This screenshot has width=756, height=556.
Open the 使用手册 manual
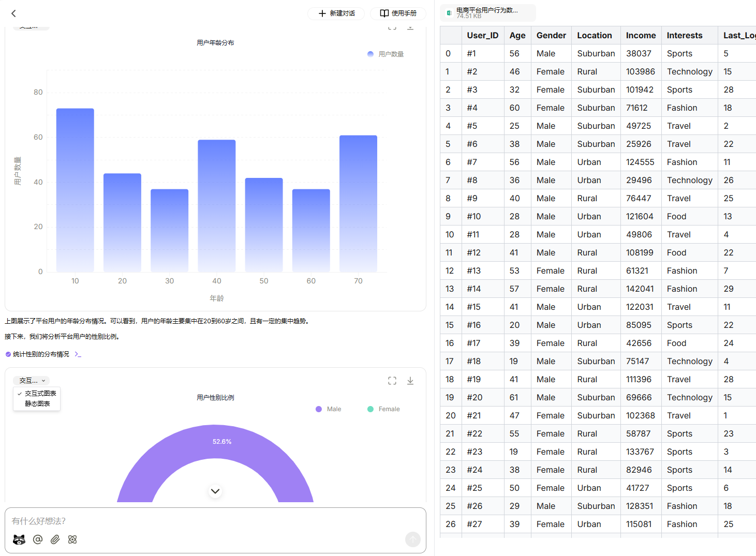pyautogui.click(x=398, y=13)
